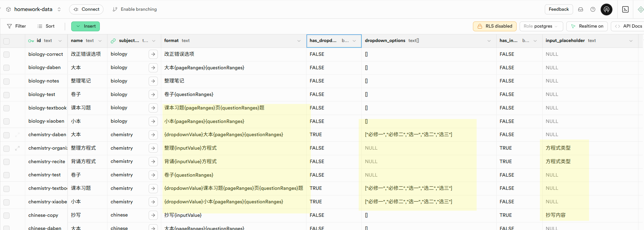644x230 pixels.
Task: Open the SQL terminal icon in the header
Action: (x=625, y=10)
